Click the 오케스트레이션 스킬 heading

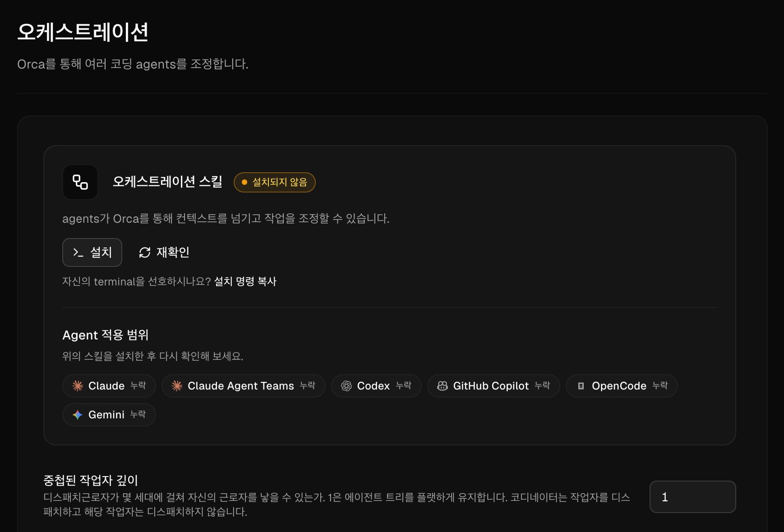(x=167, y=182)
